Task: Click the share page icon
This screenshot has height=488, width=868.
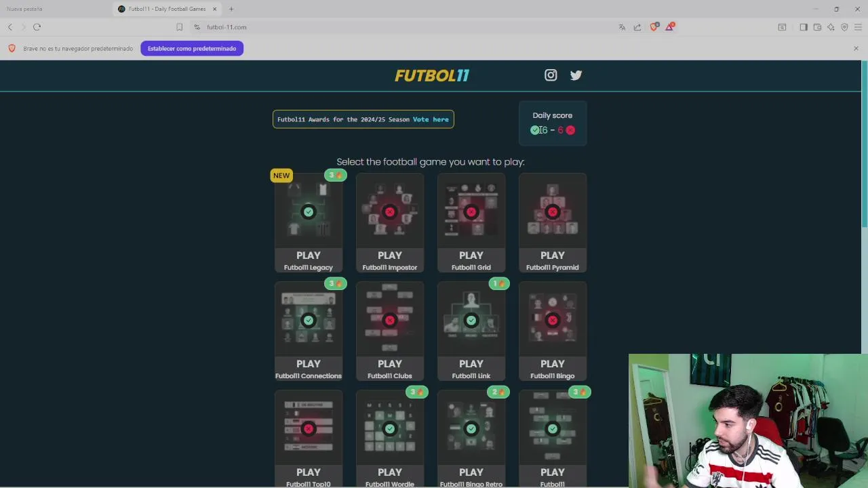Action: tap(637, 27)
